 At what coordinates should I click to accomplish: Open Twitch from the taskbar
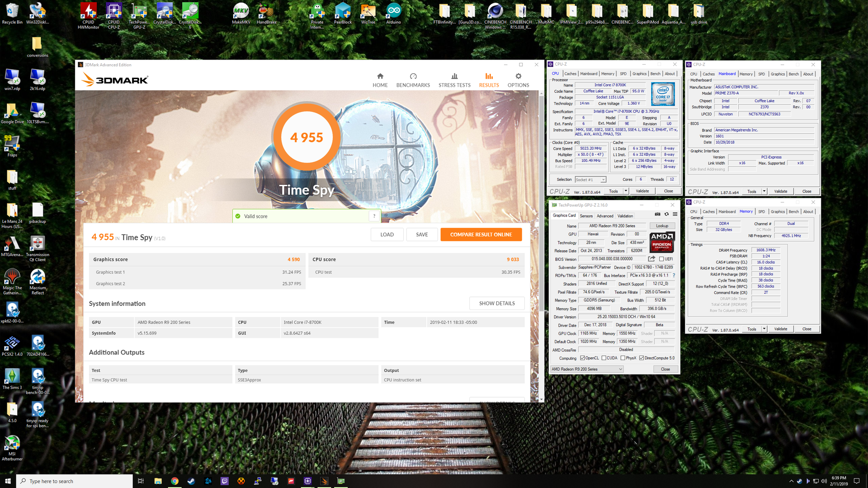[x=224, y=481]
